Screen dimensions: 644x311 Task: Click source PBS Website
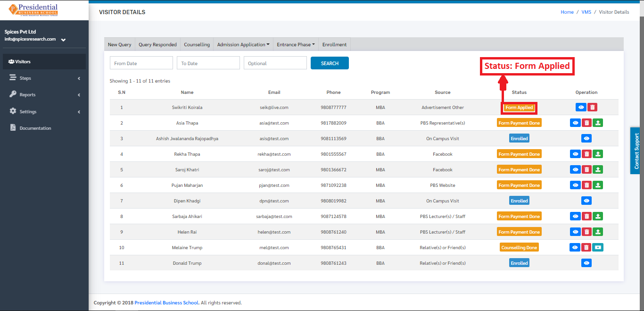pyautogui.click(x=442, y=185)
